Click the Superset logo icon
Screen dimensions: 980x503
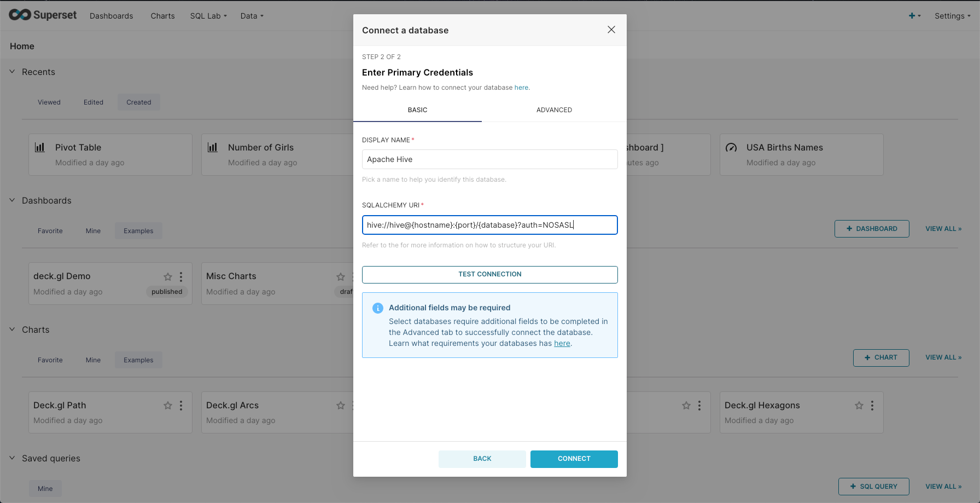tap(20, 15)
